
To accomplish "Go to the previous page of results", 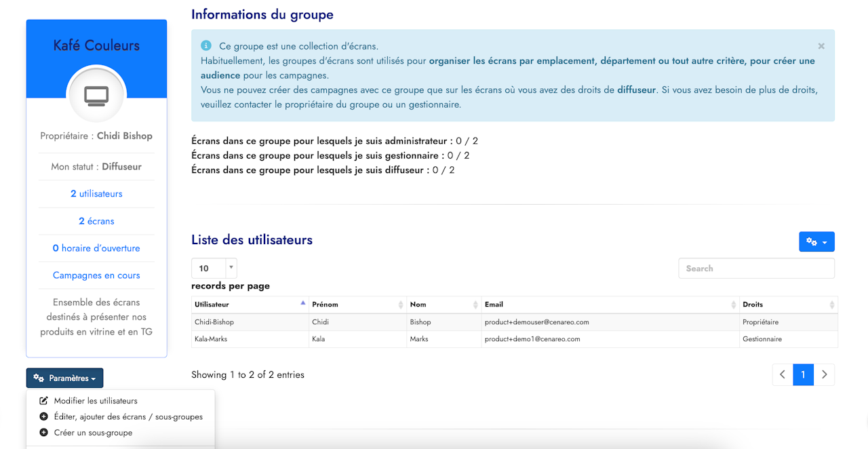I will click(783, 374).
